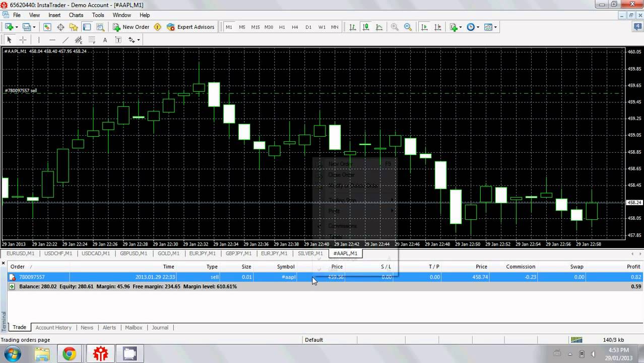The image size is (644, 363).
Task: Select the arrow cursor tool
Action: [x=9, y=40]
